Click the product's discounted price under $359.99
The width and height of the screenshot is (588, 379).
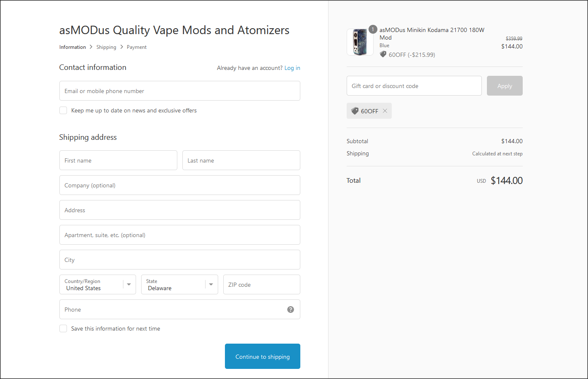pos(512,46)
